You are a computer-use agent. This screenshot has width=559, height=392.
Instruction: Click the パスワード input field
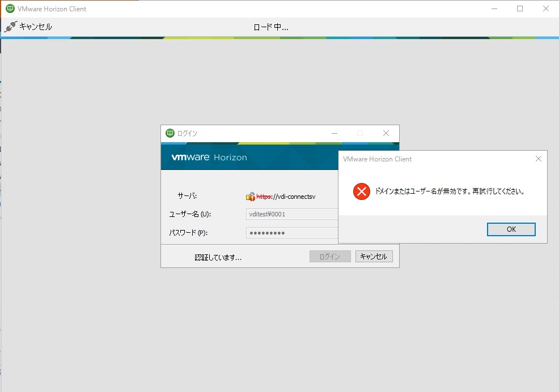pos(292,233)
